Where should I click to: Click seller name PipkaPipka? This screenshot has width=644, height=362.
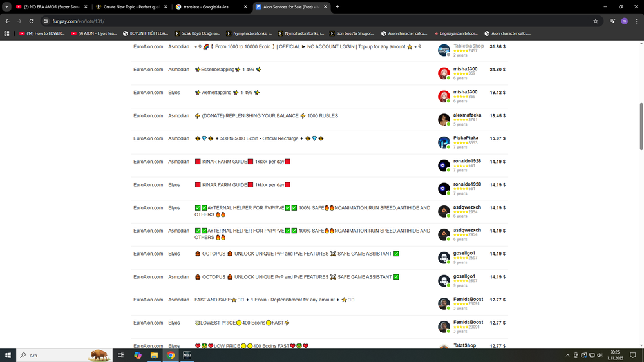[x=466, y=138]
